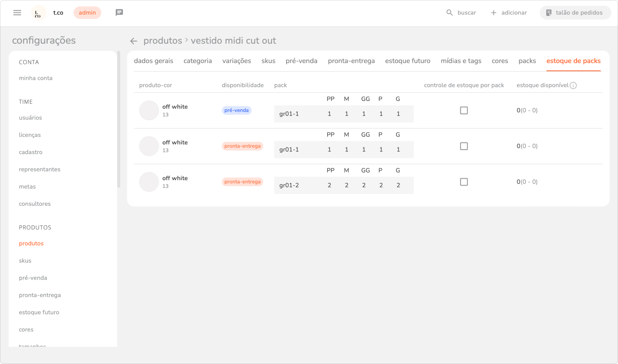Click the estoque disponível info icon
Image resolution: width=618 pixels, height=364 pixels.
[x=573, y=85]
